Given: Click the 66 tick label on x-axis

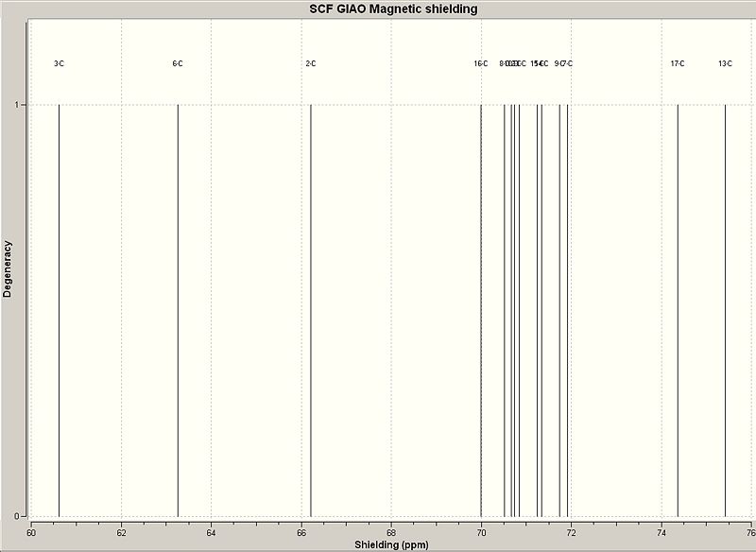Looking at the screenshot, I should click(301, 533).
